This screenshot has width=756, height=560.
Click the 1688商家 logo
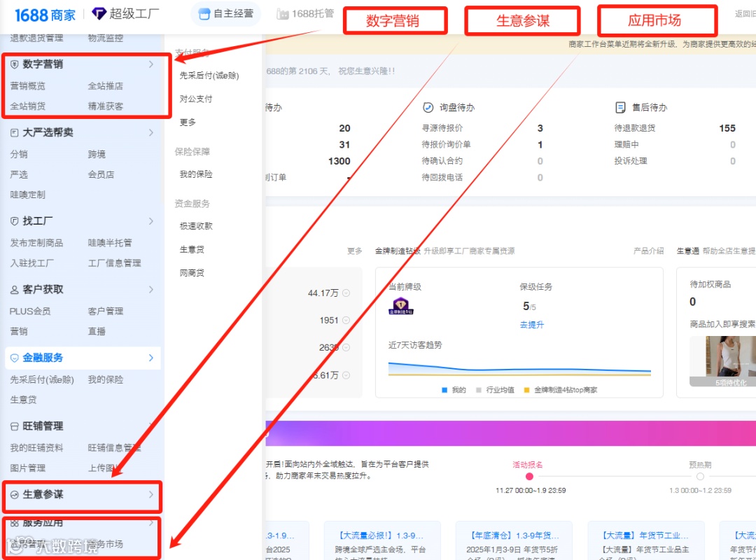(x=45, y=15)
